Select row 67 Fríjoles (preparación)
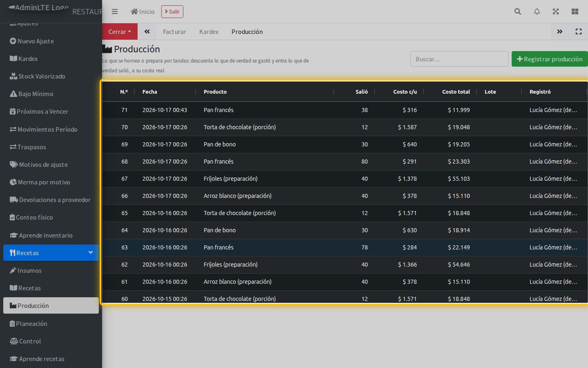Viewport: 588px width, 368px height. click(x=345, y=179)
